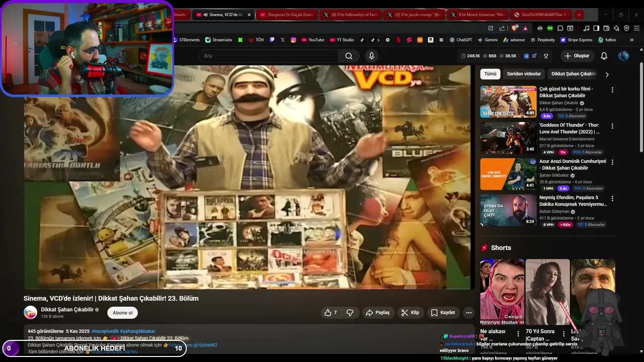Image resolution: width=644 pixels, height=362 pixels.
Task: Open the Instagram bookmark icon
Action: coord(293,40)
